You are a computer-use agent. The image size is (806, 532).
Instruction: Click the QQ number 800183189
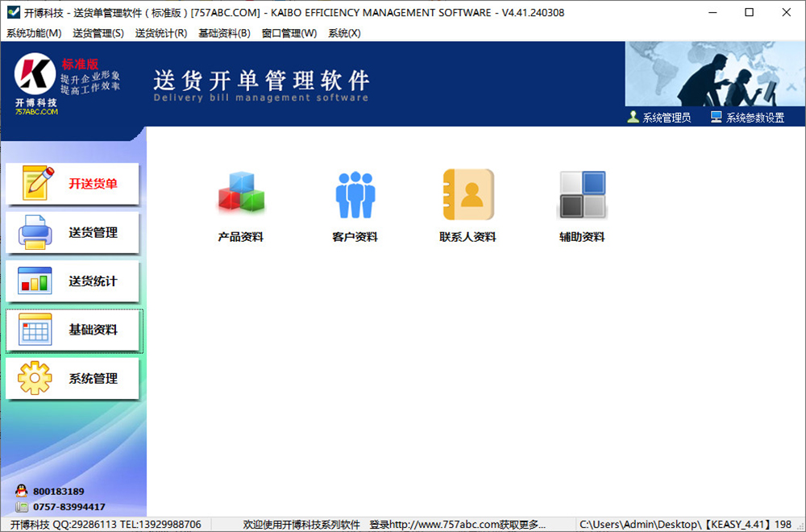point(59,492)
